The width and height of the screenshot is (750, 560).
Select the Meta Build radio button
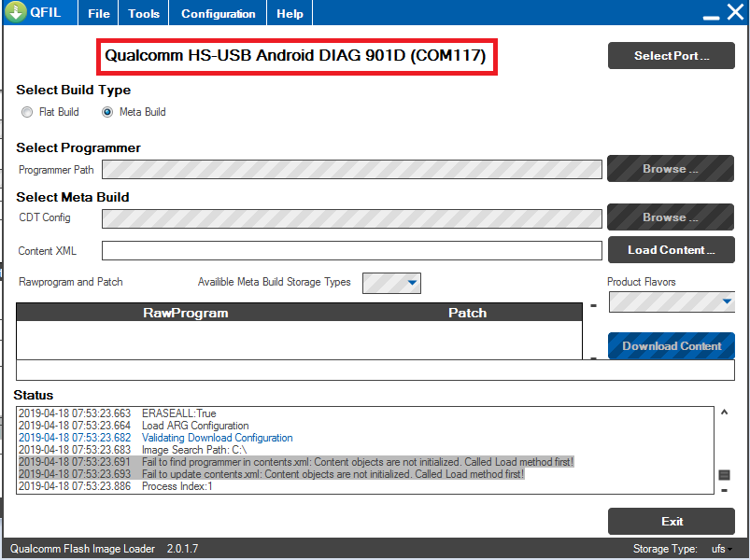coord(107,112)
